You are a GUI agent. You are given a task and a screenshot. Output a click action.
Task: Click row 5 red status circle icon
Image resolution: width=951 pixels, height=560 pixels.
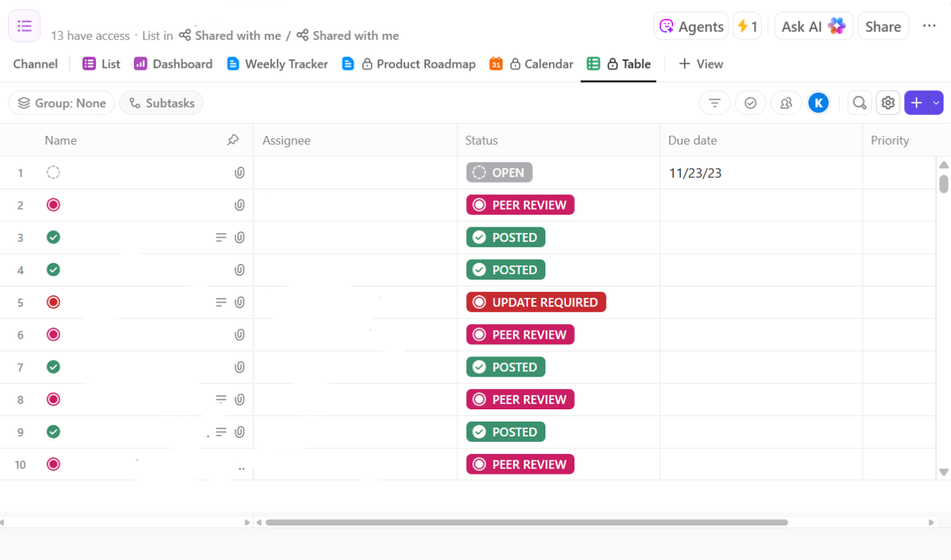click(x=53, y=302)
